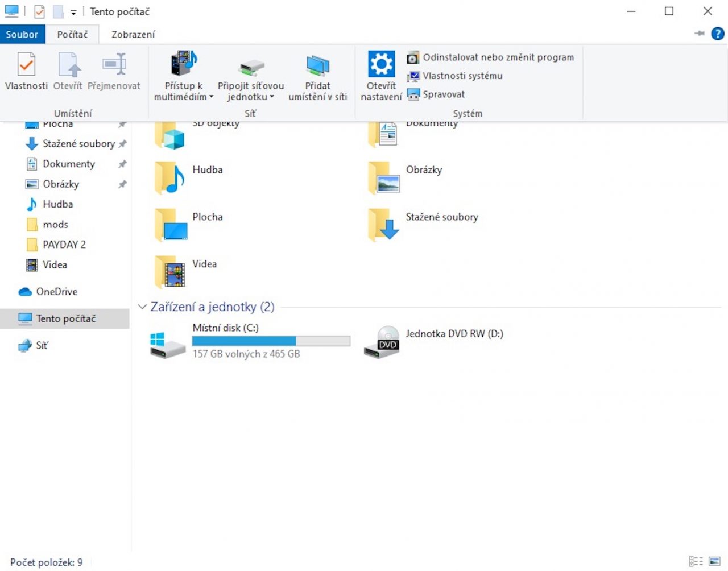This screenshot has height=571, width=728.
Task: Click Odinstalovat nebo změnit program
Action: pyautogui.click(x=498, y=57)
